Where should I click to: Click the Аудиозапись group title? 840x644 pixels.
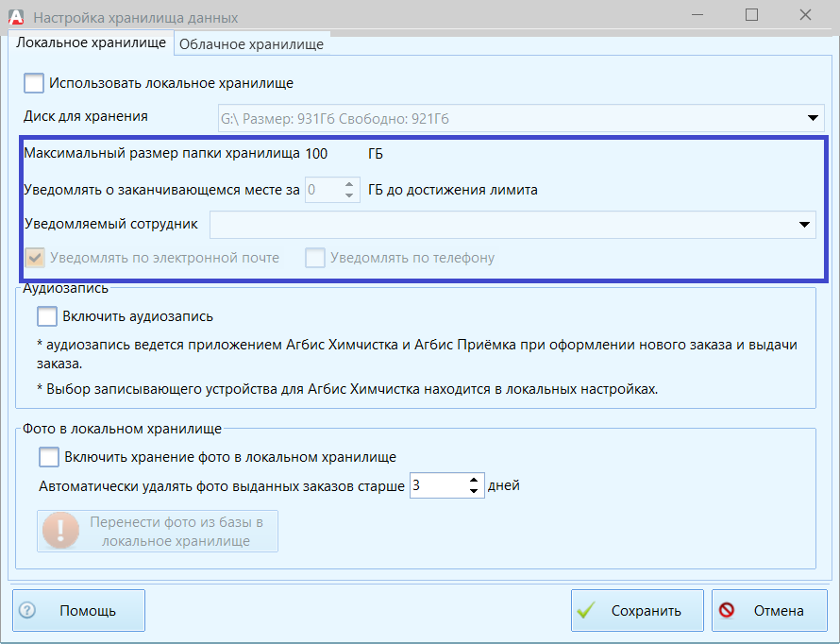coord(65,288)
